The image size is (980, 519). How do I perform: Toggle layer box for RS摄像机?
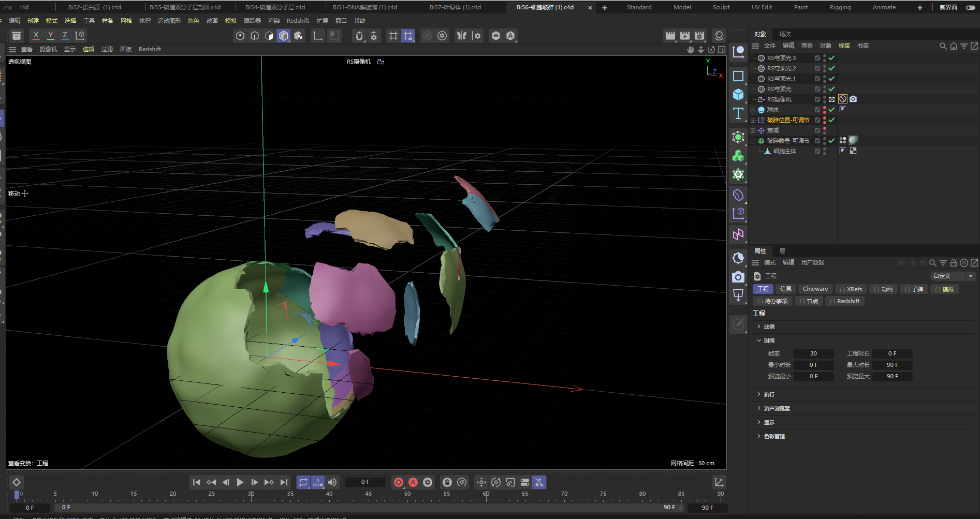817,99
